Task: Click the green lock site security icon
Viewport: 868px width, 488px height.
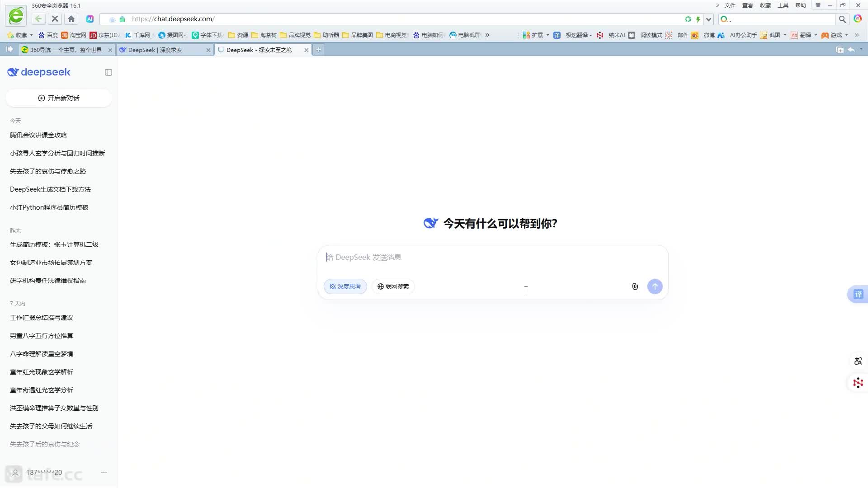Action: (122, 19)
